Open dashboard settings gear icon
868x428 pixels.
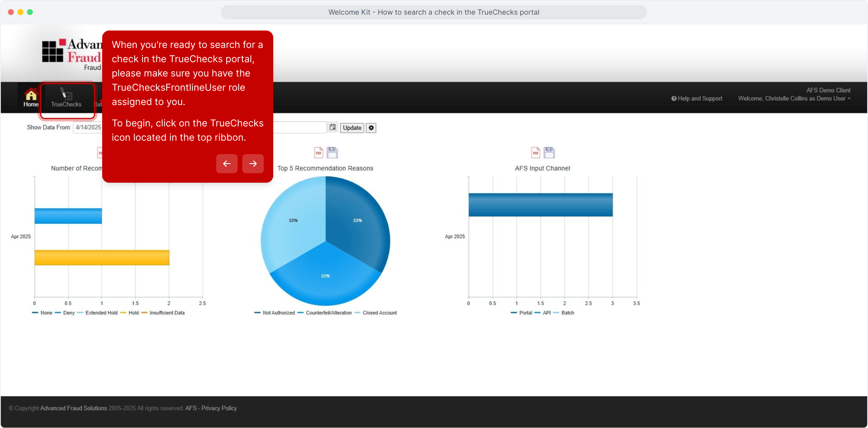coord(371,128)
